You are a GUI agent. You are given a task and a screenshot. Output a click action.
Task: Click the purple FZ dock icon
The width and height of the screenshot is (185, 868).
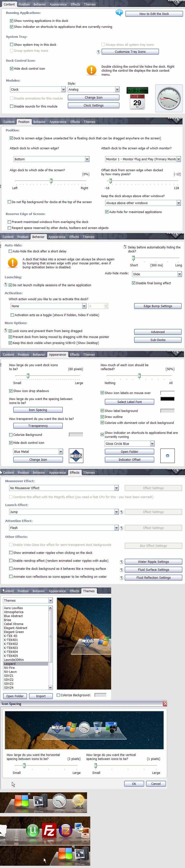(66, 830)
